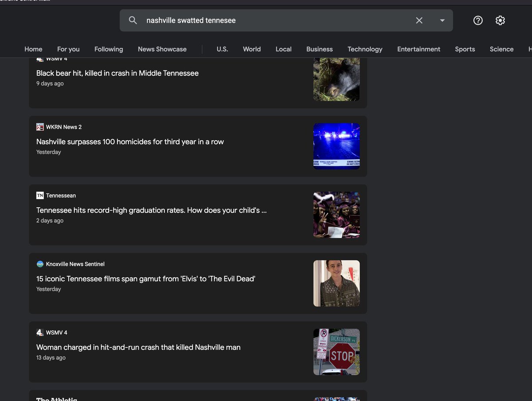This screenshot has height=401, width=532.
Task: Switch to the Technology section
Action: point(365,49)
